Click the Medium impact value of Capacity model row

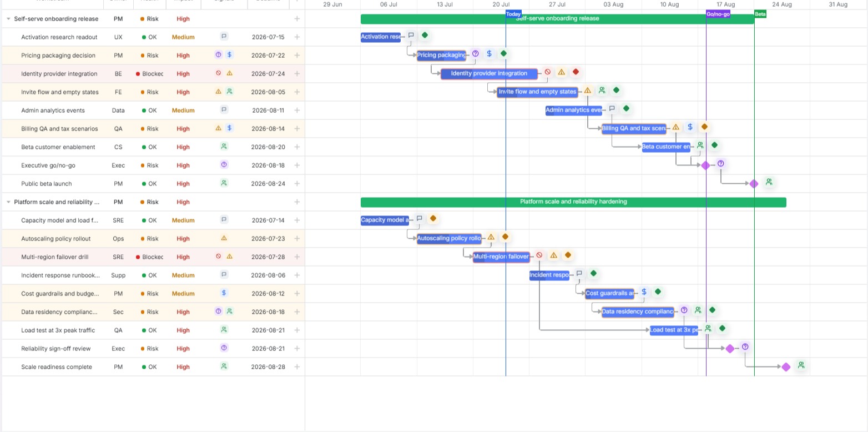click(183, 220)
